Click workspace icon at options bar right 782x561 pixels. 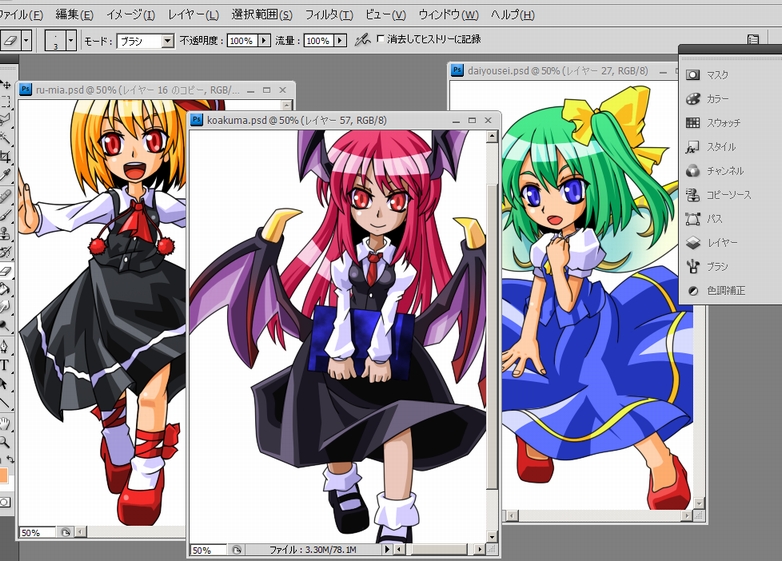pos(753,39)
